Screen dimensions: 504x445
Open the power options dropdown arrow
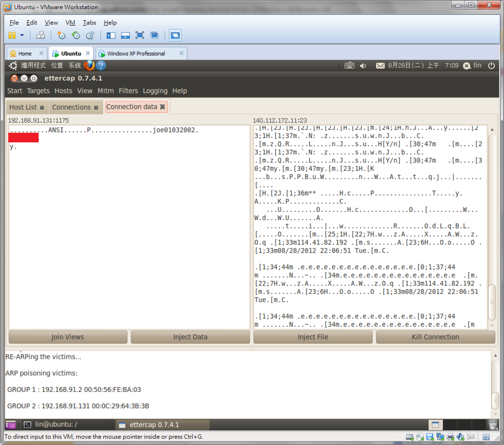coord(22,35)
